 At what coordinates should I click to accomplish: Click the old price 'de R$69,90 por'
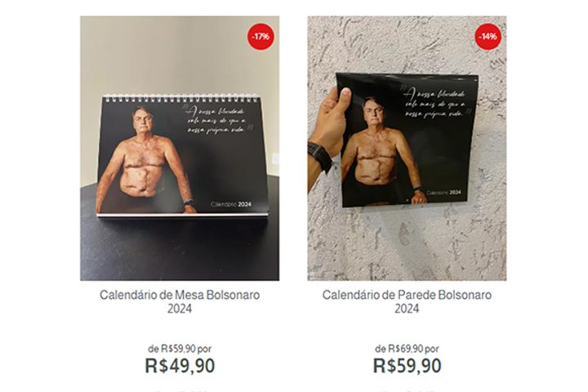click(x=407, y=349)
